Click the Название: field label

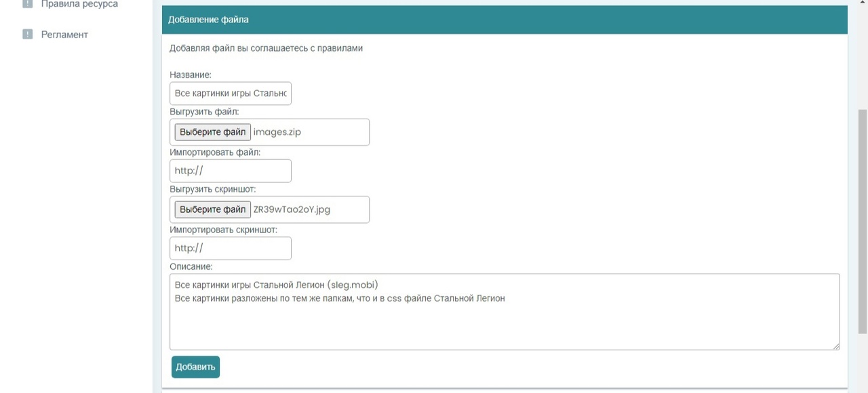(191, 75)
